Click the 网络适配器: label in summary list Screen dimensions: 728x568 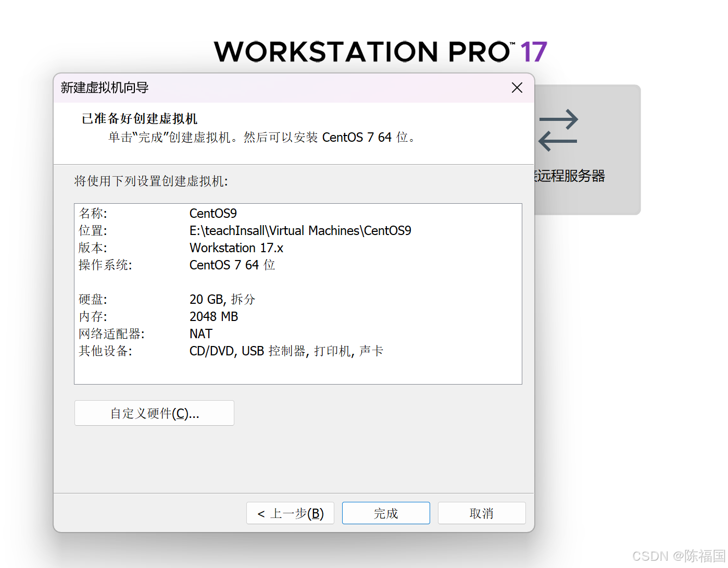coord(111,334)
